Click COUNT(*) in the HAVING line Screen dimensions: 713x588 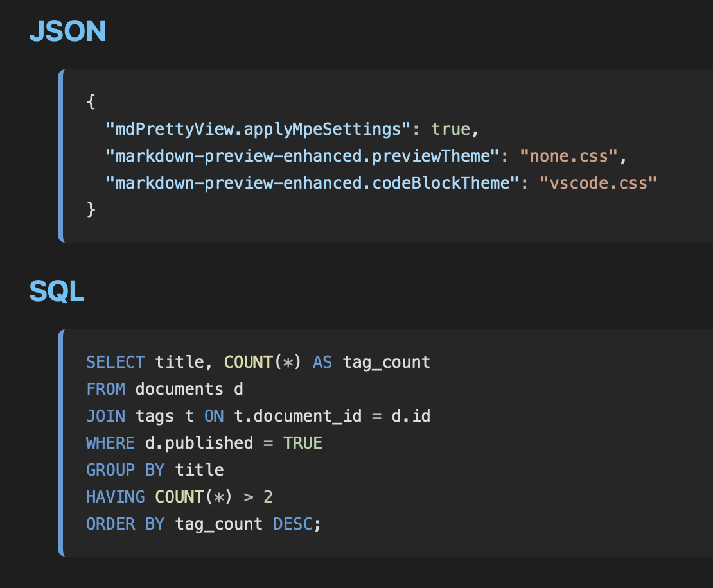tap(194, 497)
